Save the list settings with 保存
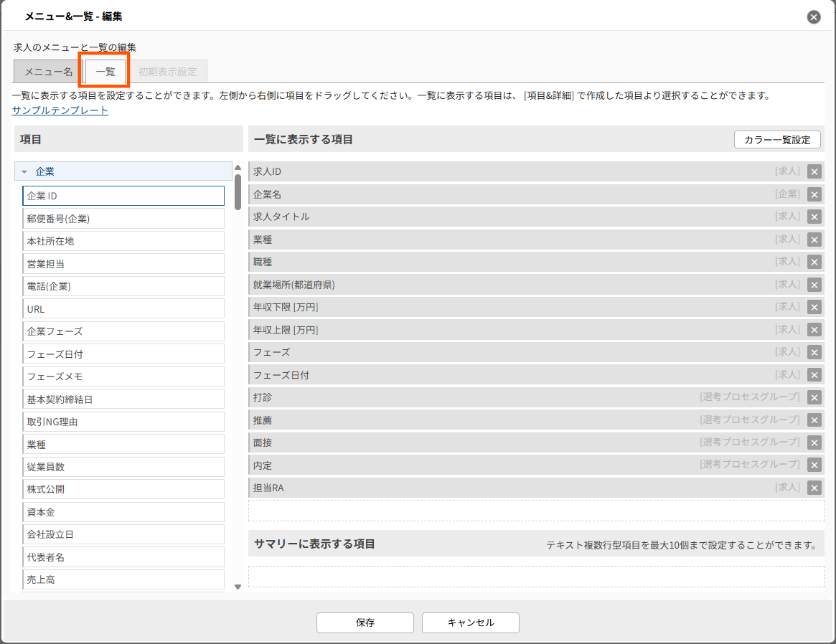The height and width of the screenshot is (644, 836). [x=365, y=622]
